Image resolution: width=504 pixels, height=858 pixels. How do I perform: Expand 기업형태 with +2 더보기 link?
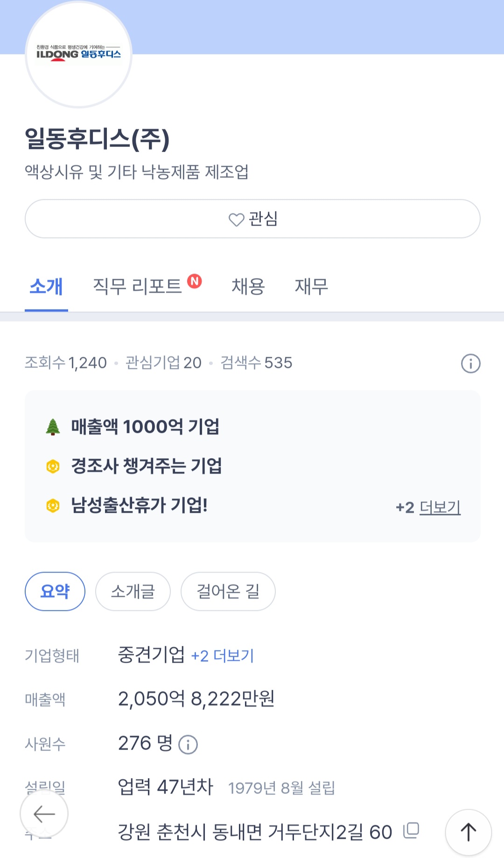tap(223, 656)
